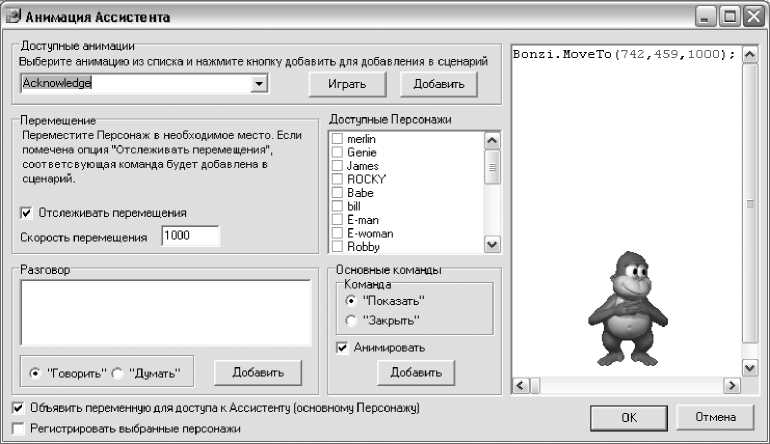The image size is (770, 444).
Task: Select the "Показать" command option
Action: [x=351, y=300]
